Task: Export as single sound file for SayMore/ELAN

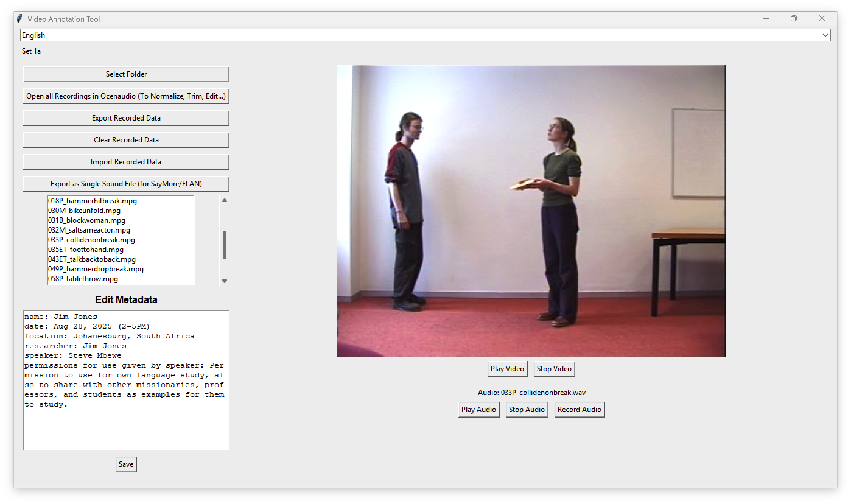Action: pos(126,184)
